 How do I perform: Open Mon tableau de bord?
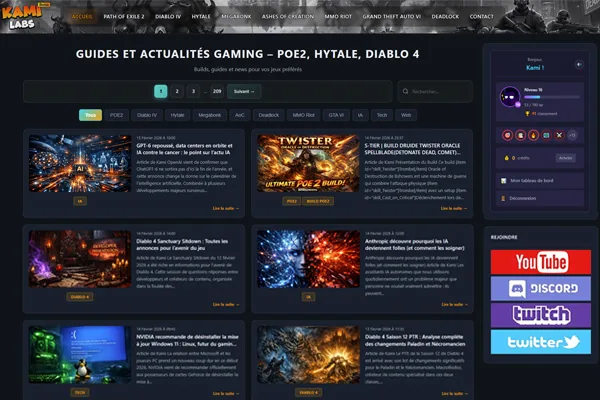540,181
